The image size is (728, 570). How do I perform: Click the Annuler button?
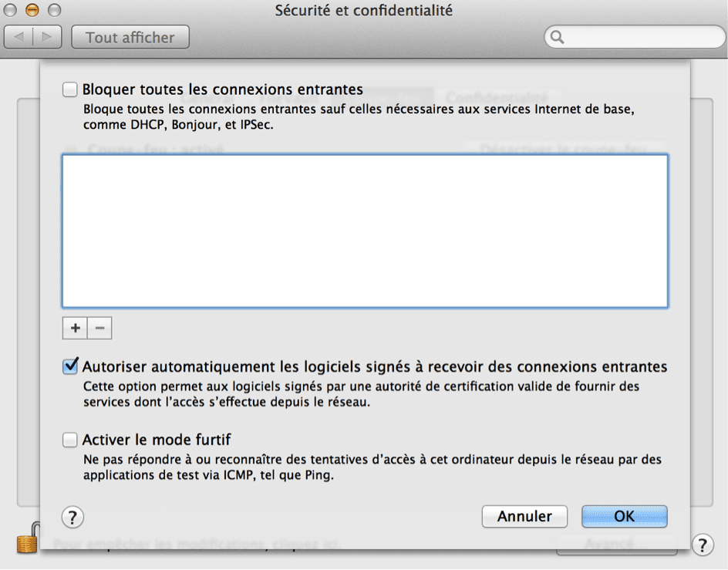tap(524, 516)
